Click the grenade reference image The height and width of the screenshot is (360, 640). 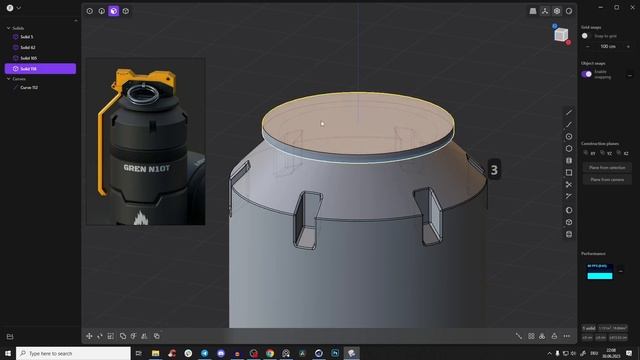click(146, 142)
